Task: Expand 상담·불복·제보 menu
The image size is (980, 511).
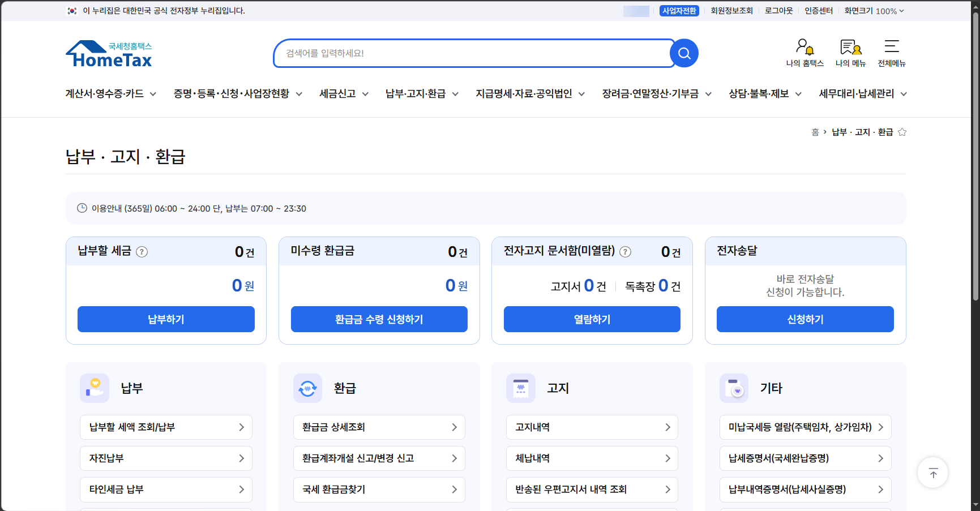Action: coord(765,94)
